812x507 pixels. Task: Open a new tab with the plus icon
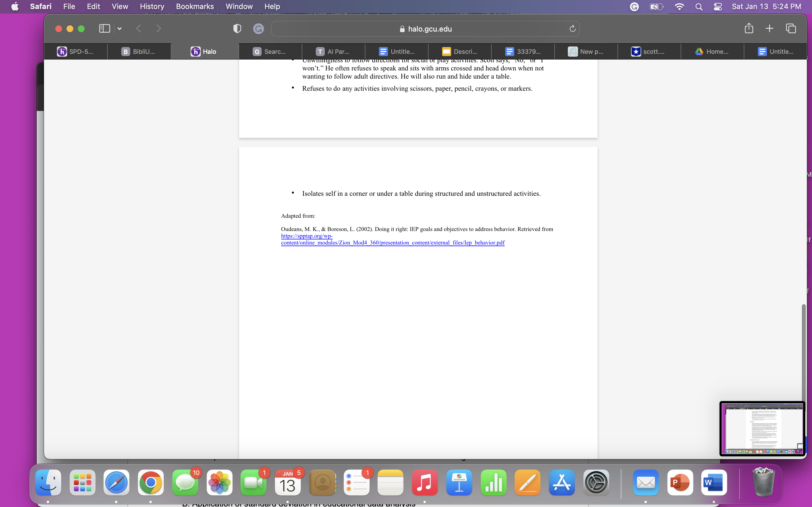coord(769,28)
